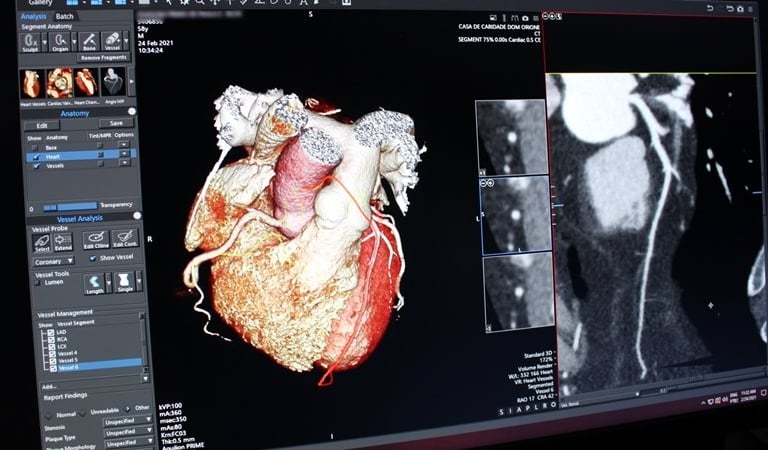Enable the Lumen checkbox
The height and width of the screenshot is (450, 768).
tap(38, 284)
